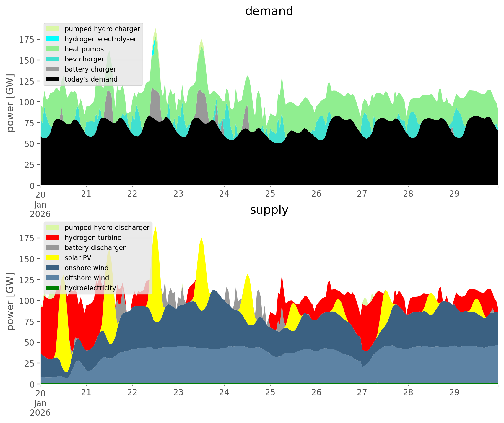Click the pumped hydro discharger legend label
Screen dimensions: 504x423
[107, 228]
